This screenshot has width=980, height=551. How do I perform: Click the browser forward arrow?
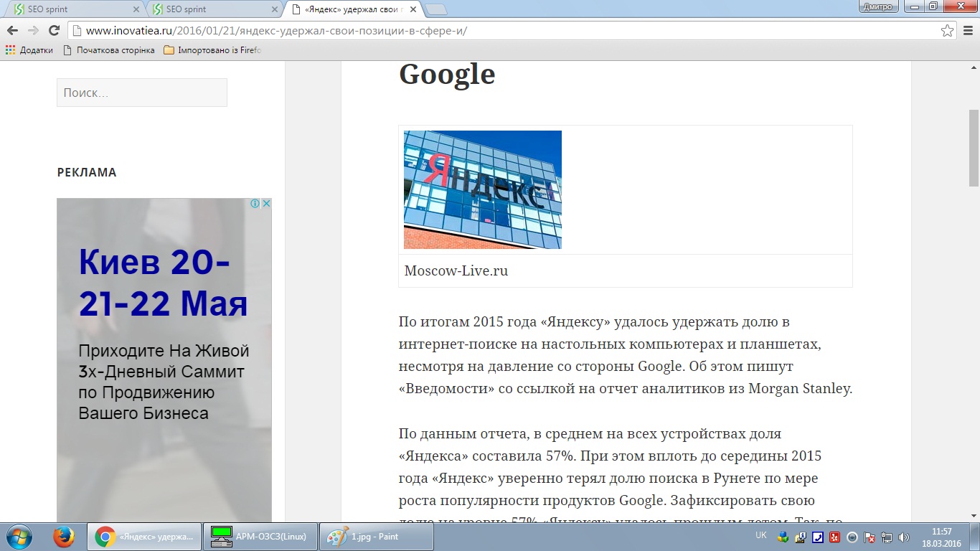tap(33, 30)
